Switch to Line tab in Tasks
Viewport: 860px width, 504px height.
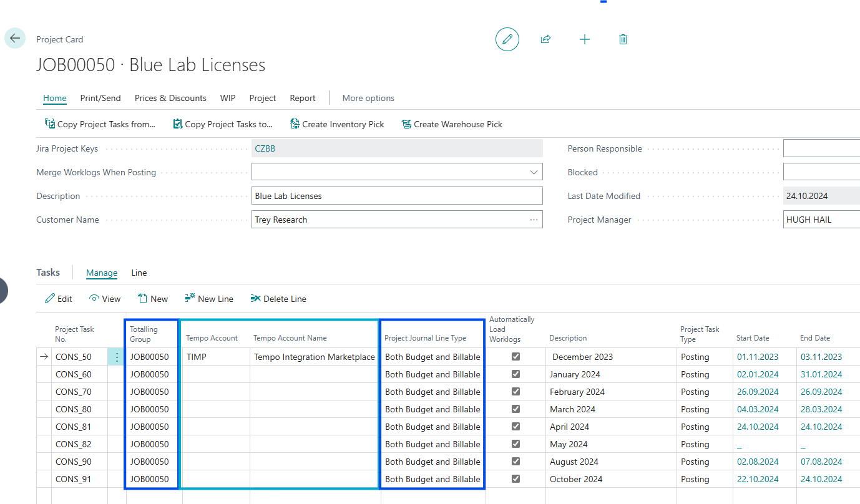click(139, 273)
